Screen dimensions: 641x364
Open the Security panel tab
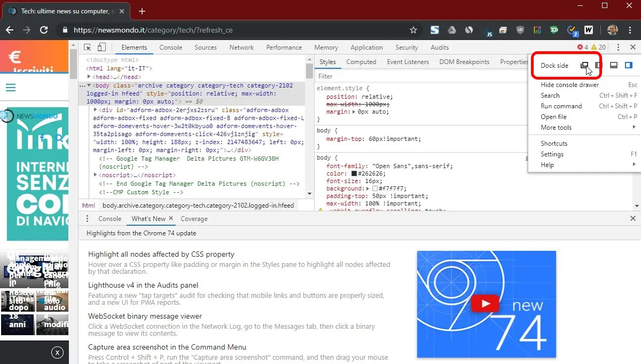(407, 47)
